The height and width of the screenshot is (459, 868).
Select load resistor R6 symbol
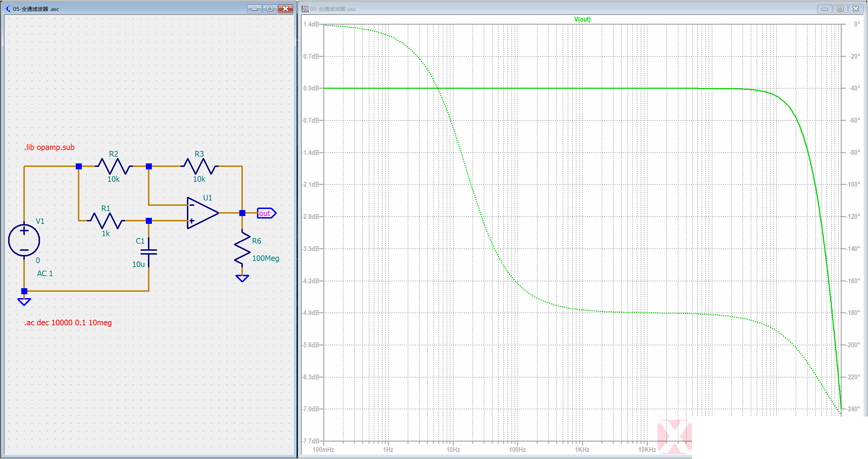[242, 248]
